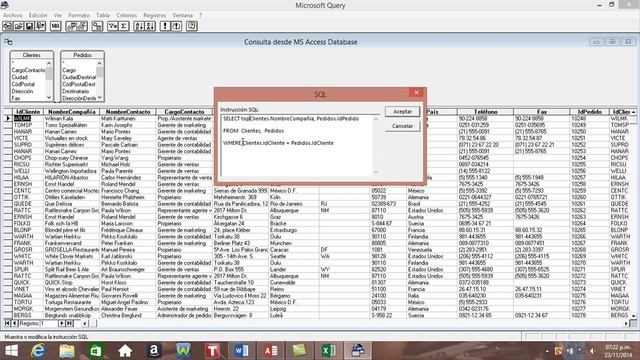Screen dimensions: 640x360
Task: Click the Help toolbar icon
Action: pyautogui.click(x=192, y=26)
